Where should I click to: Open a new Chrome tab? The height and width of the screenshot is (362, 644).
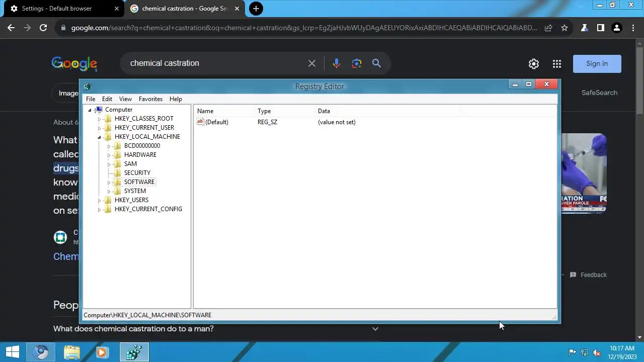[x=256, y=9]
